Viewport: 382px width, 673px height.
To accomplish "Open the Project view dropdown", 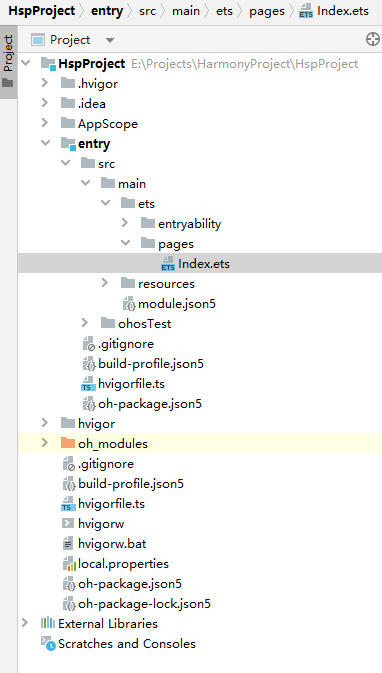I will [73, 40].
